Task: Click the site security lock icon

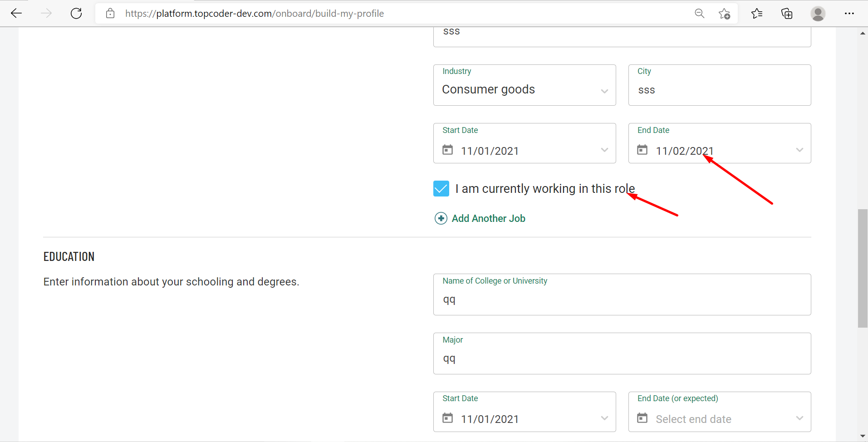Action: (x=110, y=13)
